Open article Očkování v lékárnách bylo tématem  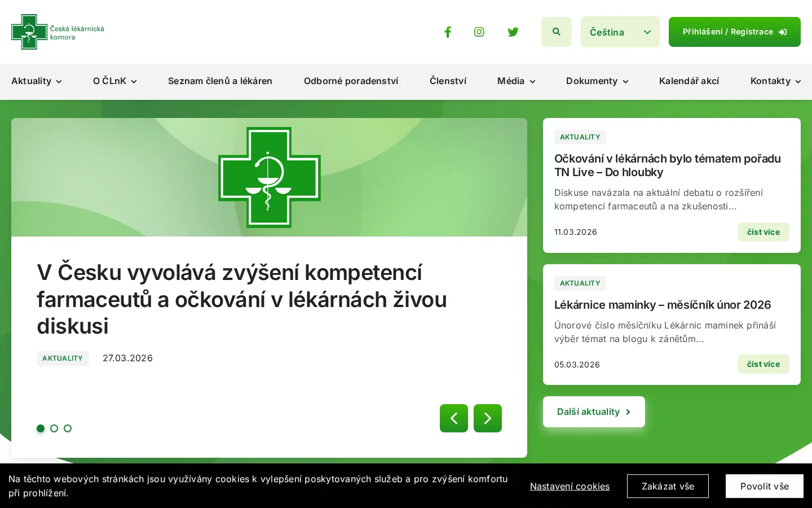[x=668, y=165]
